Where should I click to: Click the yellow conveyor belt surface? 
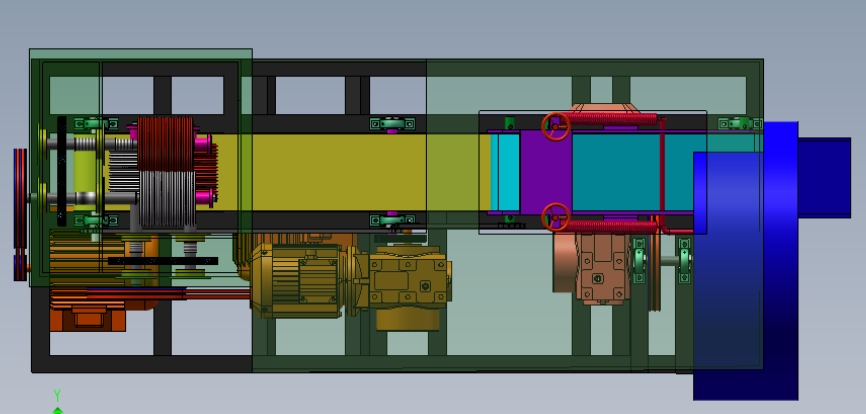point(348,172)
